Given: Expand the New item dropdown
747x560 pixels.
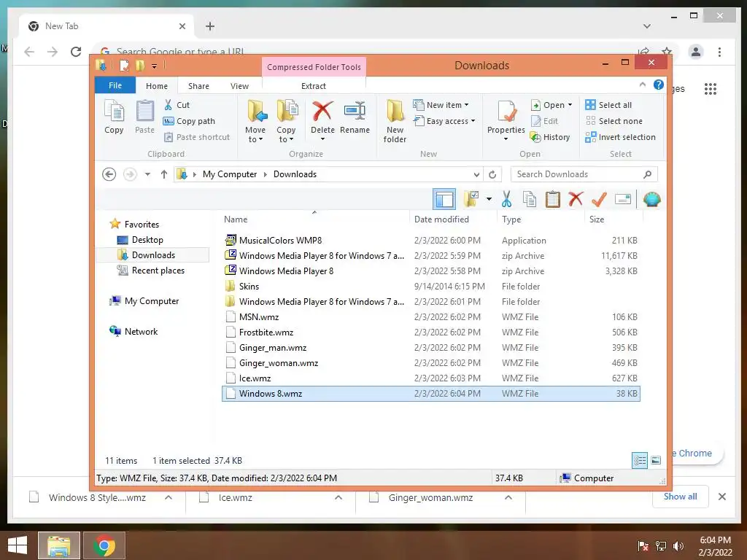Looking at the screenshot, I should pos(441,105).
